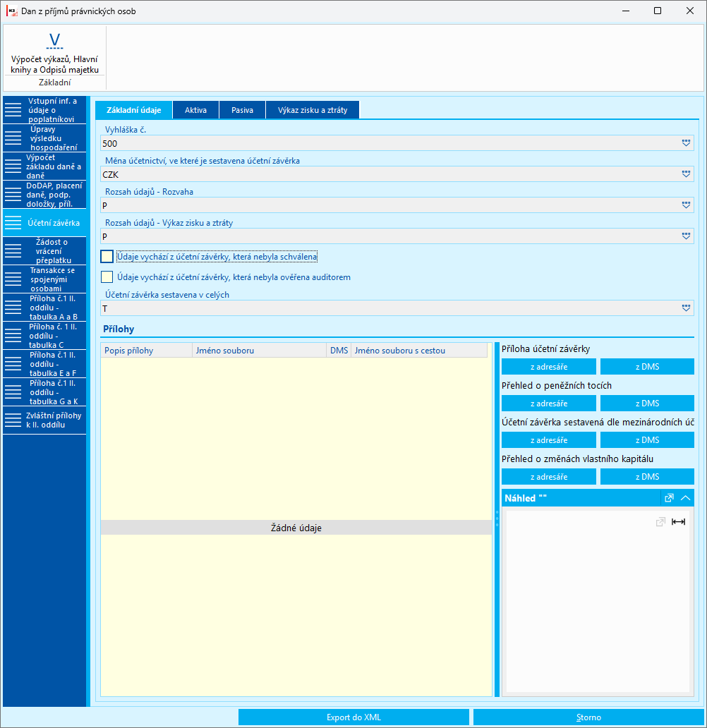
Task: Click fit-width arrow icon in preview
Action: click(x=678, y=522)
